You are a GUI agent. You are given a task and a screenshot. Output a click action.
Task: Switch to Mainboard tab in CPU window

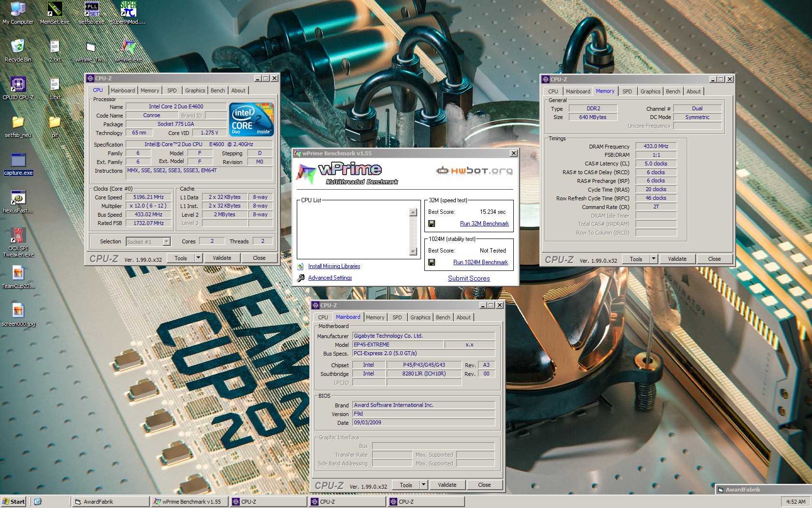coord(123,90)
